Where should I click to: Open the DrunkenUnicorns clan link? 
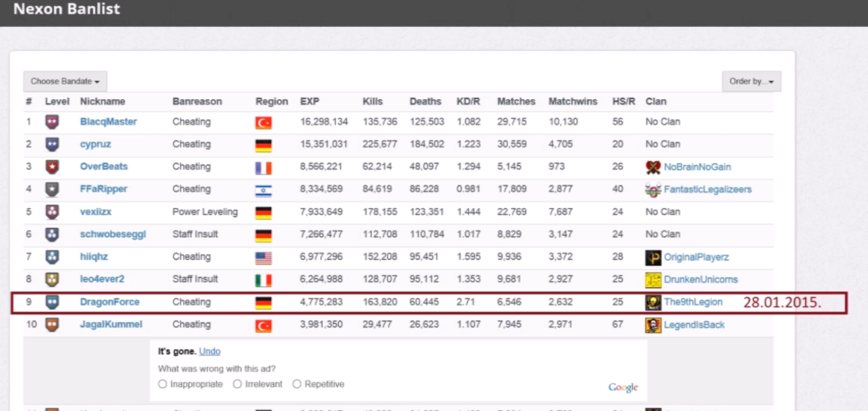click(x=701, y=280)
